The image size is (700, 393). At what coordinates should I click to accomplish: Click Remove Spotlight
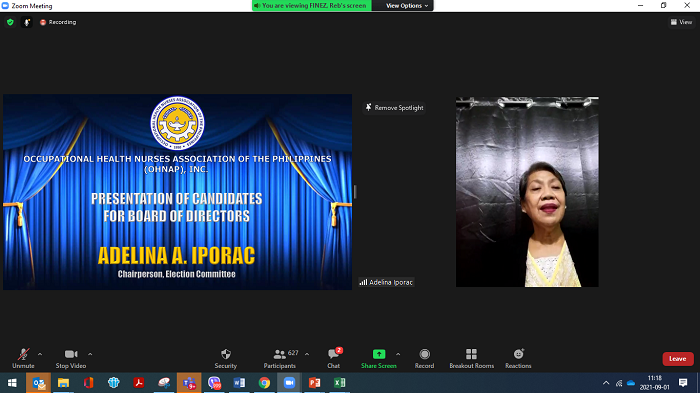(394, 108)
